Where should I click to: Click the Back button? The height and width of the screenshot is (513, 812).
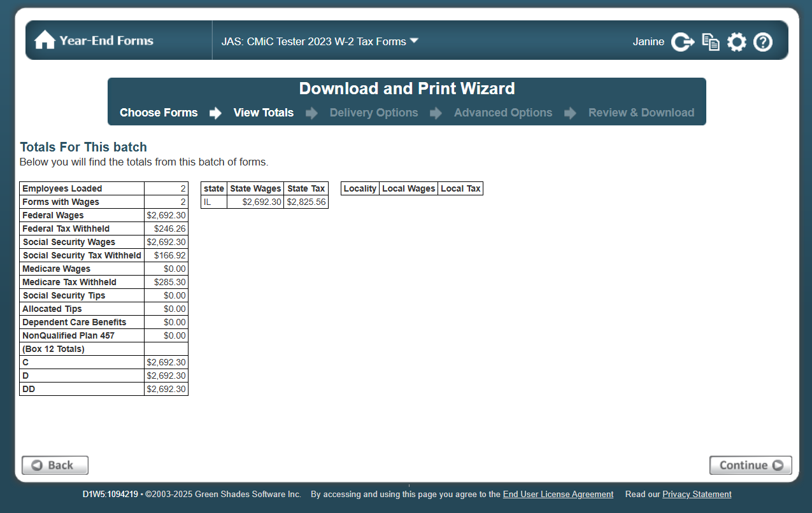pyautogui.click(x=55, y=465)
